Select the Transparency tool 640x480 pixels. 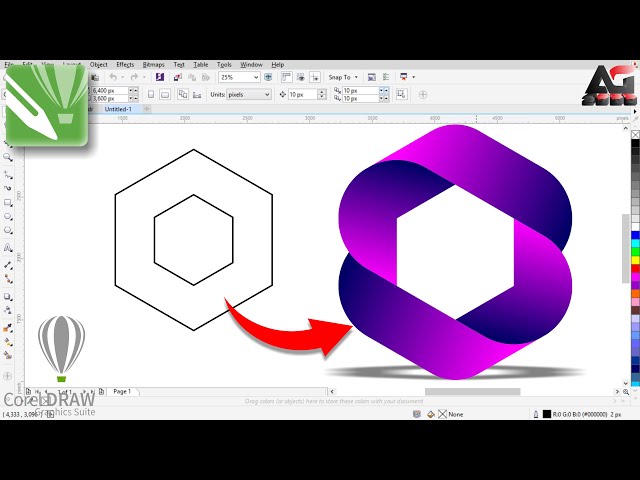[7, 310]
